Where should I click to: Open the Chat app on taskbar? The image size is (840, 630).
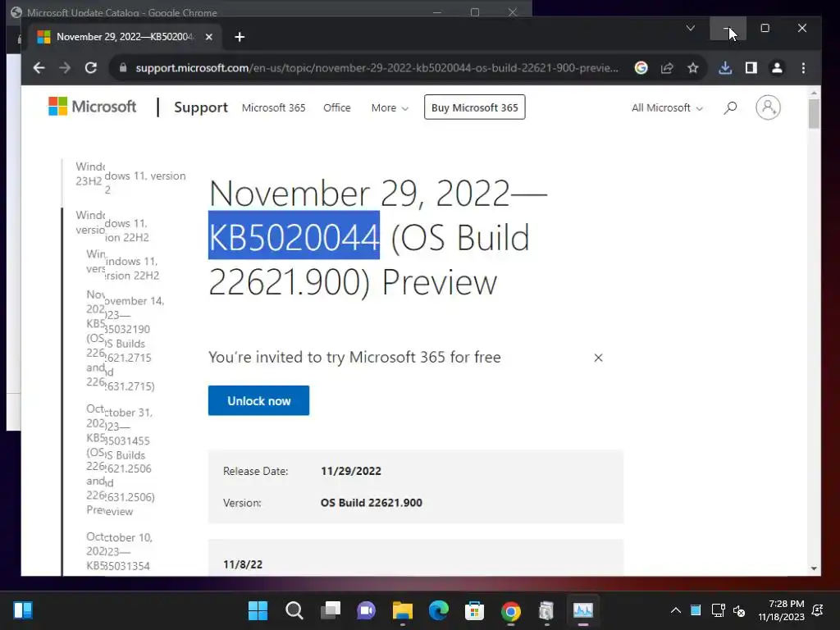367,610
